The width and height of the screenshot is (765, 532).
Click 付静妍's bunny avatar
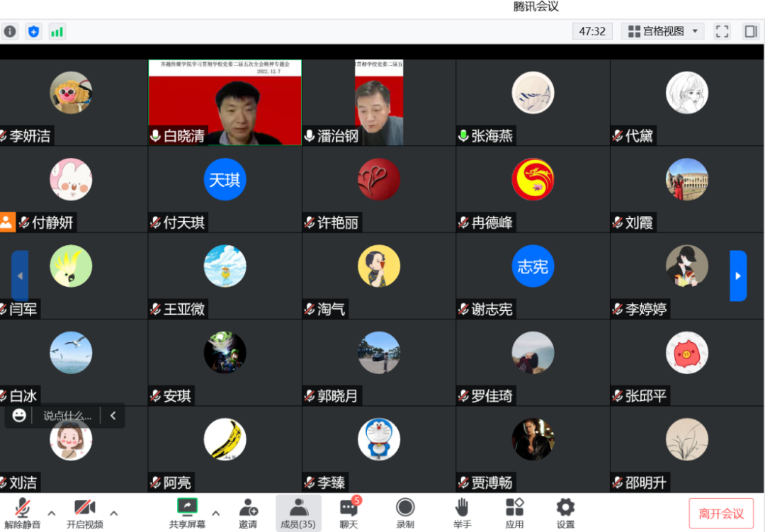point(72,179)
